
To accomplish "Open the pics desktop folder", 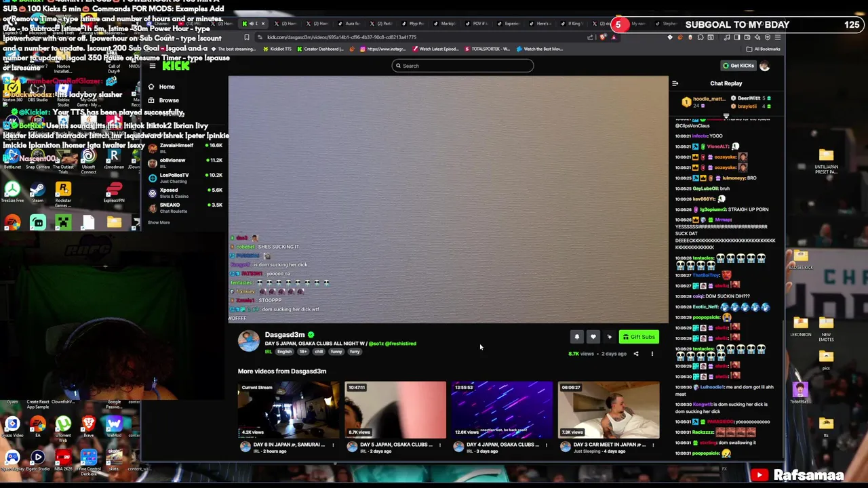I will [826, 360].
